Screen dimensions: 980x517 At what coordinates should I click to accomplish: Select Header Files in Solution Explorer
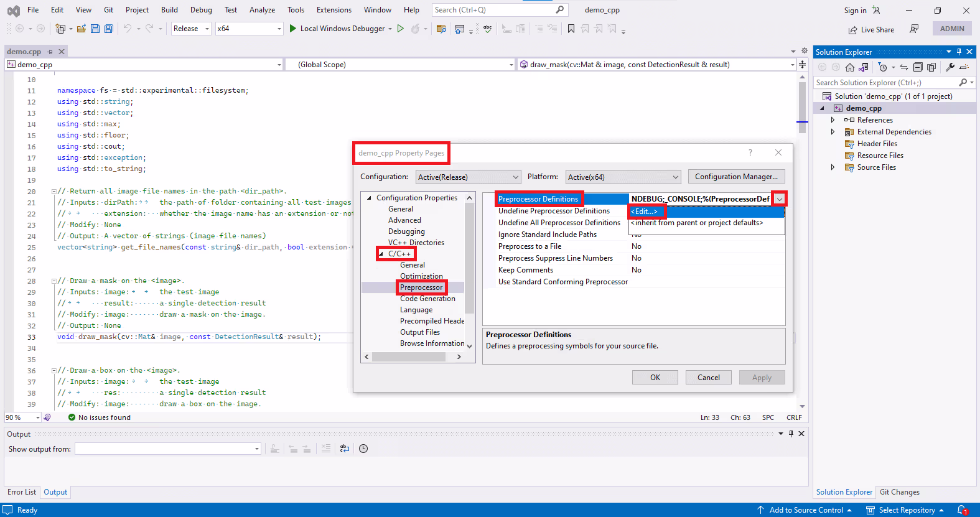tap(877, 144)
